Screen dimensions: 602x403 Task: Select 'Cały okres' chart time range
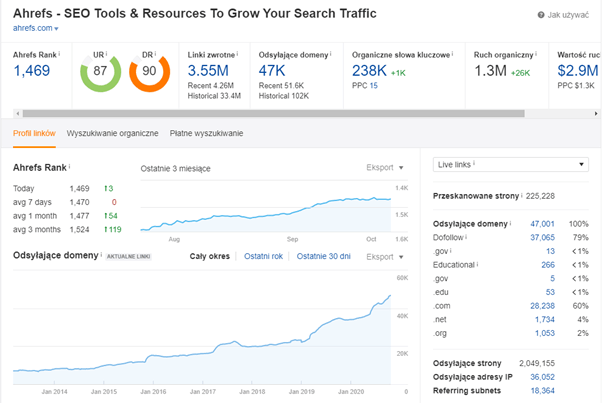click(210, 256)
